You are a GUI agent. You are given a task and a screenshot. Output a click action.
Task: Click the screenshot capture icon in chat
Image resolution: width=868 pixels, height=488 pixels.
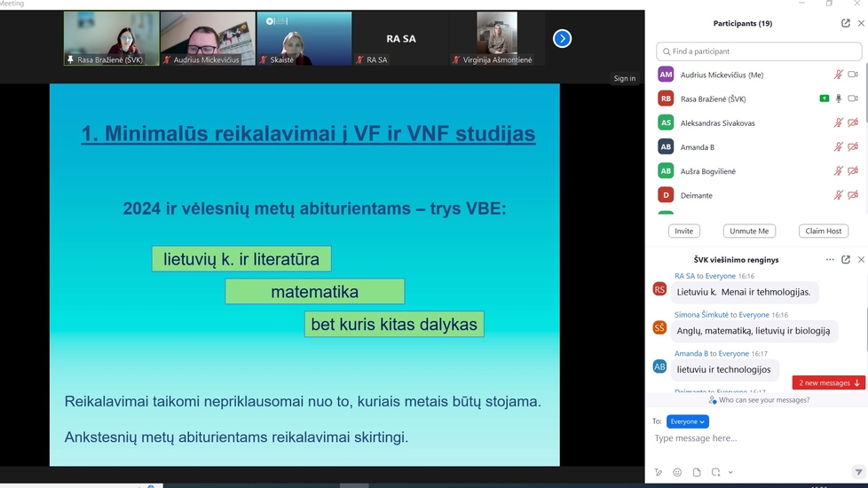tap(715, 472)
